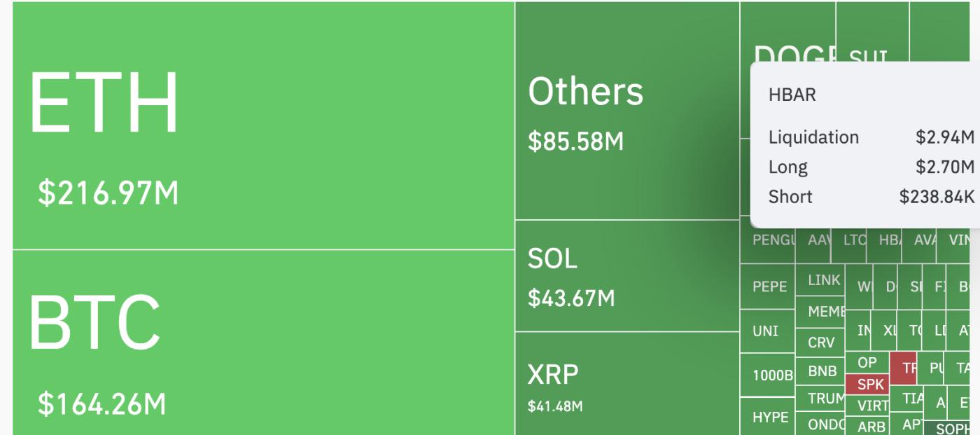Select the PEPE tile
The image size is (980, 435).
[768, 286]
